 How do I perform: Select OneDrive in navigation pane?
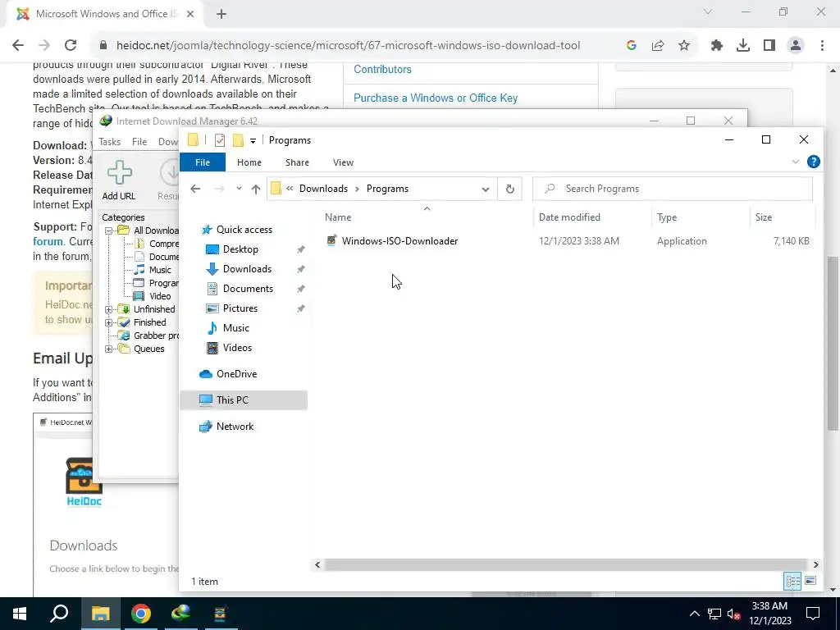[x=236, y=374]
